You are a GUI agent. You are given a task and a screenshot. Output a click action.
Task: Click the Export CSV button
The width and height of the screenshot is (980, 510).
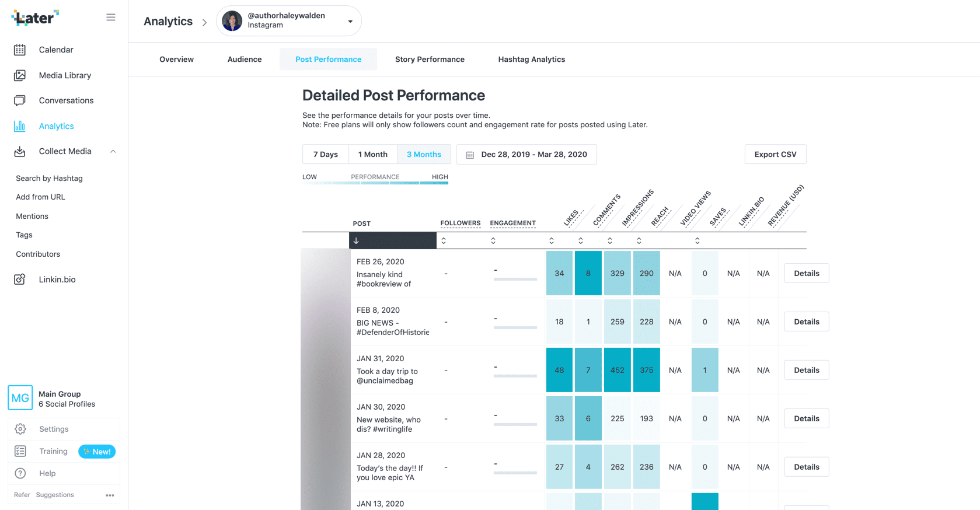(x=775, y=155)
